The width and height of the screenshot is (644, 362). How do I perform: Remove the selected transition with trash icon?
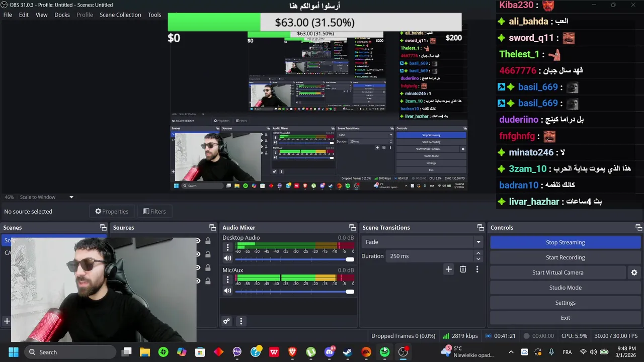click(463, 269)
